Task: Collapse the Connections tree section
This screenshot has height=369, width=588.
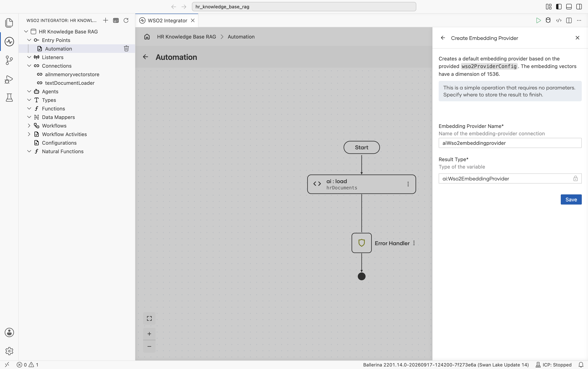Action: [x=29, y=66]
